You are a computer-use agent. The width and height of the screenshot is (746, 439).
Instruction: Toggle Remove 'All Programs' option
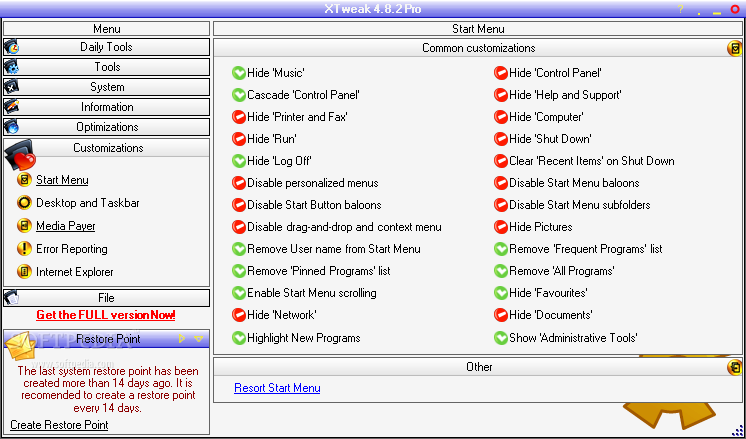point(501,271)
